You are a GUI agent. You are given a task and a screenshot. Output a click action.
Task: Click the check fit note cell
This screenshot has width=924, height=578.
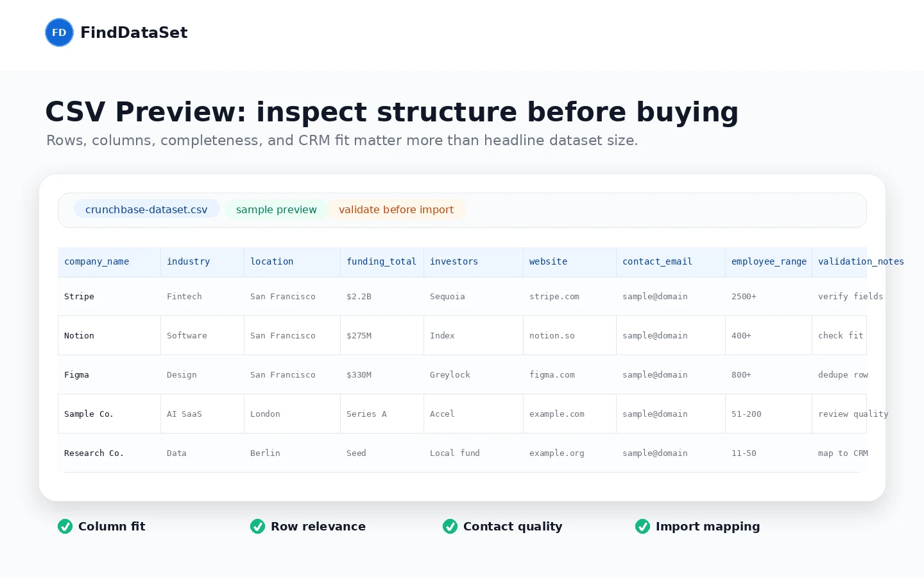[839, 335]
